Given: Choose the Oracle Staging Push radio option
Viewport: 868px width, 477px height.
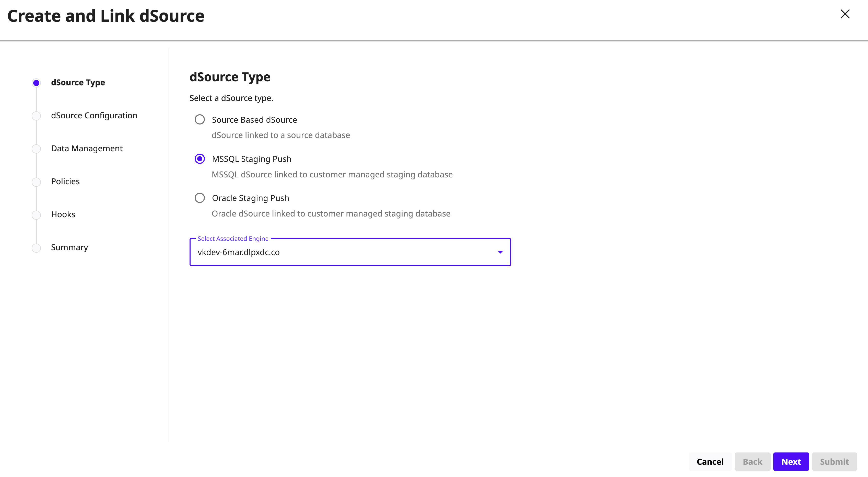Looking at the screenshot, I should (x=200, y=198).
